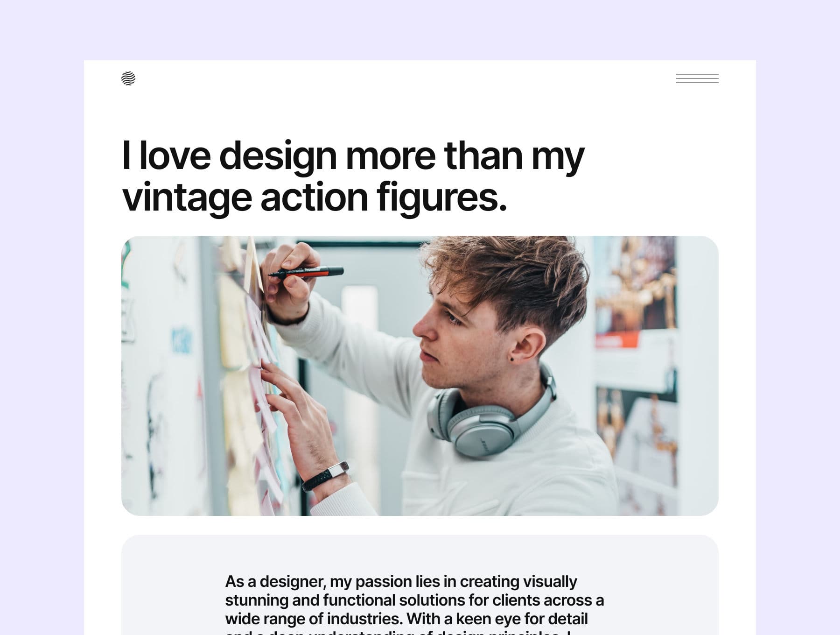Click the designer's ear with the earring
The image size is (840, 635).
pyautogui.click(x=526, y=345)
